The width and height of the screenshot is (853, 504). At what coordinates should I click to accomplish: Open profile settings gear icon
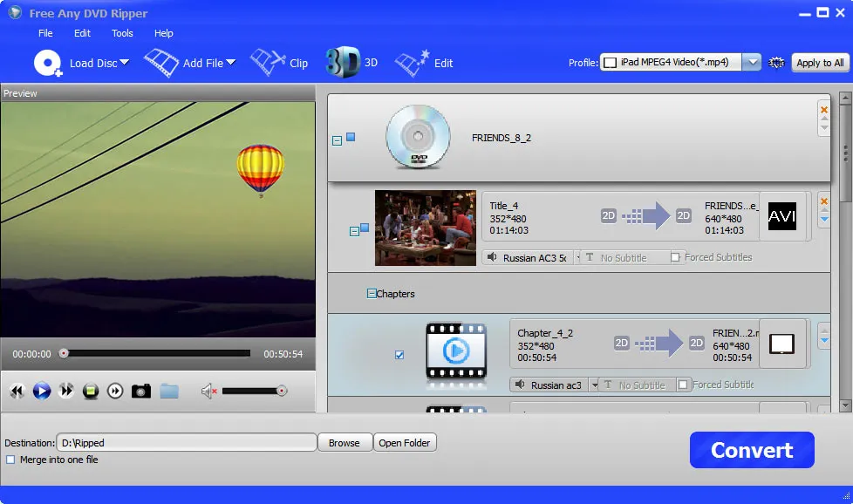[776, 63]
